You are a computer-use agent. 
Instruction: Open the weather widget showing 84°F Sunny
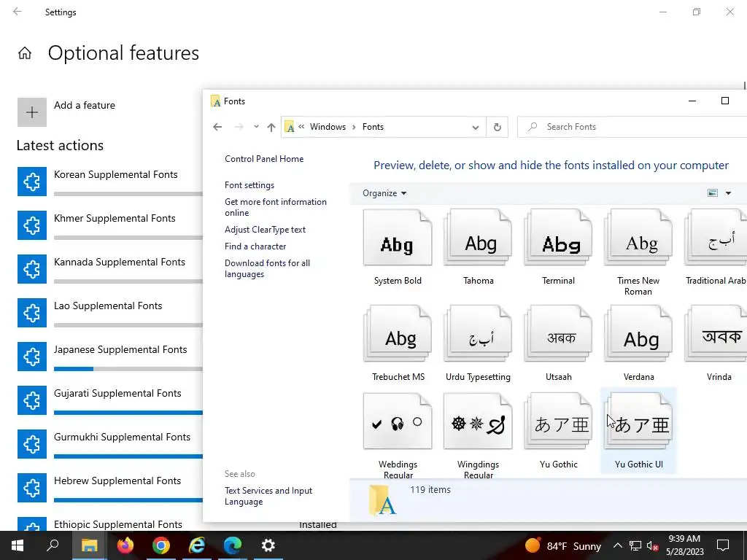pos(563,545)
